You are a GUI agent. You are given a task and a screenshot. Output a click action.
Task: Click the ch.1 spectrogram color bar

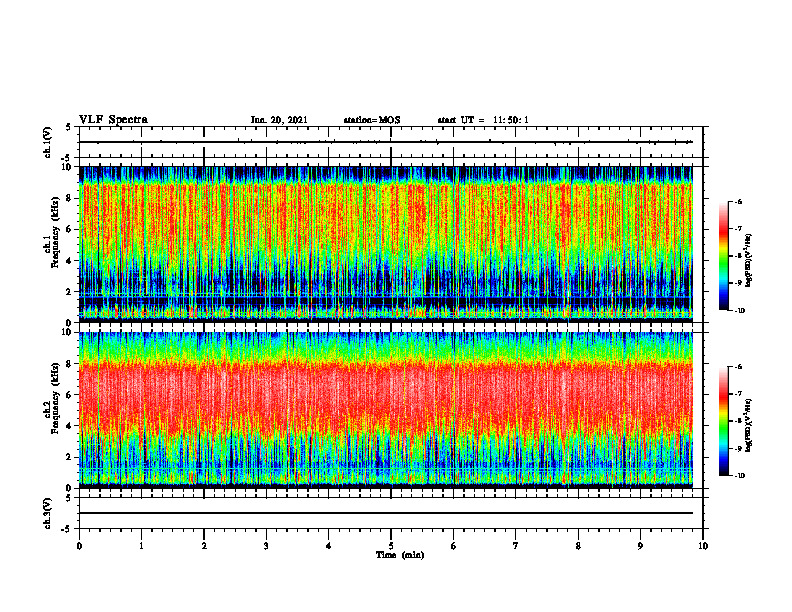[x=723, y=256]
